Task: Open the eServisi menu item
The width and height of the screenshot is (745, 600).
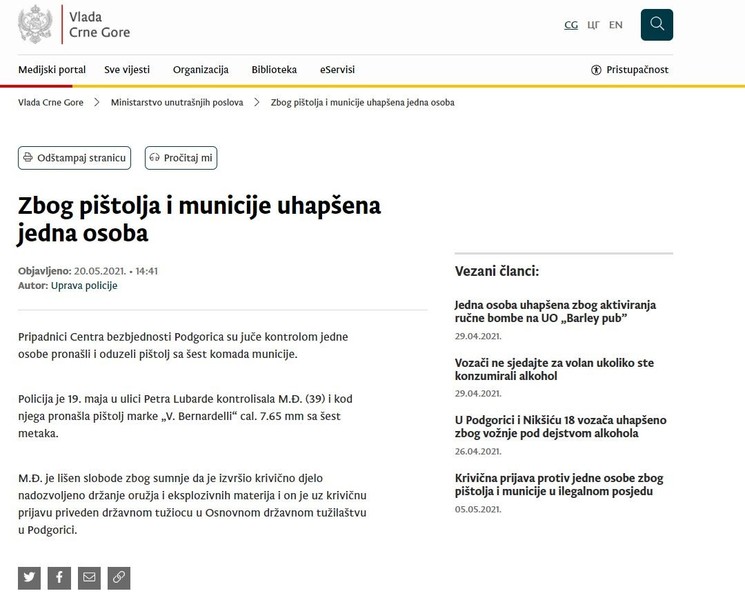Action: 337,70
